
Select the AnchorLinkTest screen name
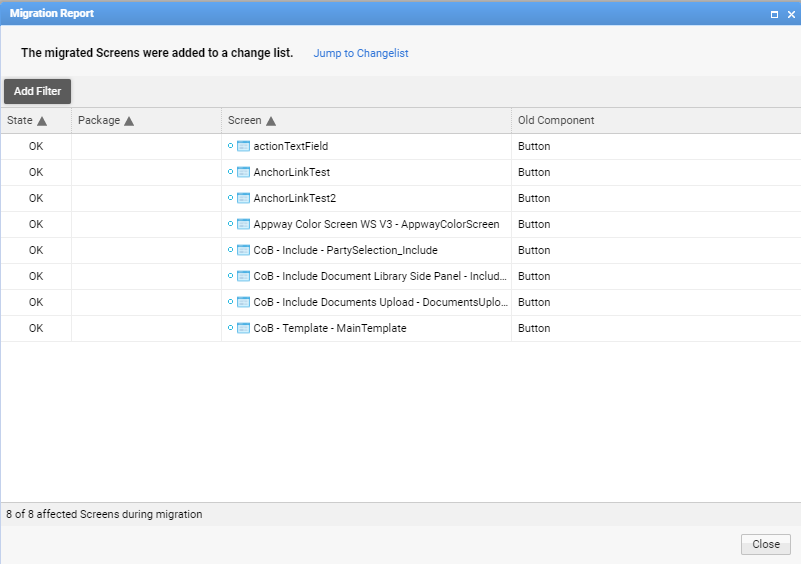[292, 172]
